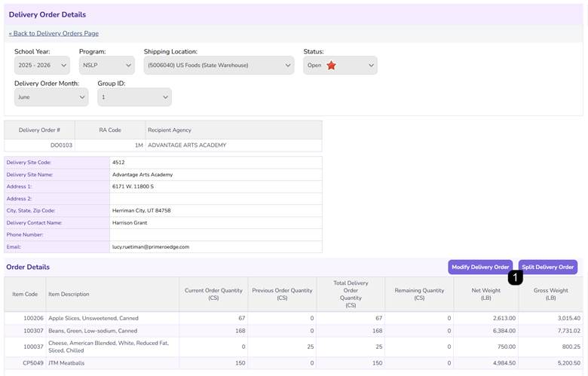Click the Gross Weight (LB) column header

pyautogui.click(x=551, y=295)
